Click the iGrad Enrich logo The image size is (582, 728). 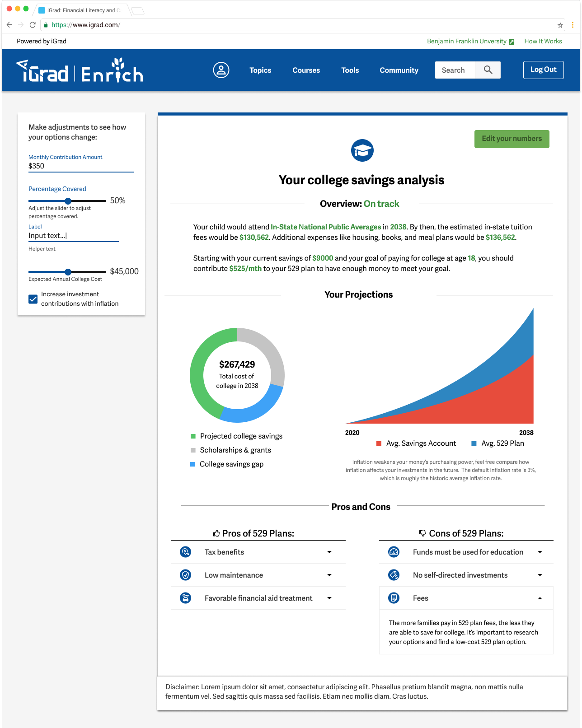(80, 71)
